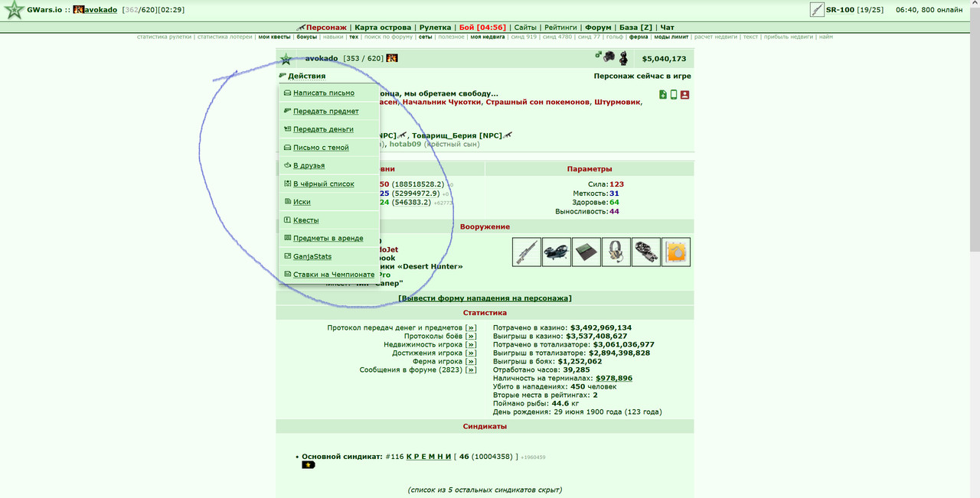Open syndicate К Р Е М Н И link
Screen dimensions: 980x498
pos(429,457)
